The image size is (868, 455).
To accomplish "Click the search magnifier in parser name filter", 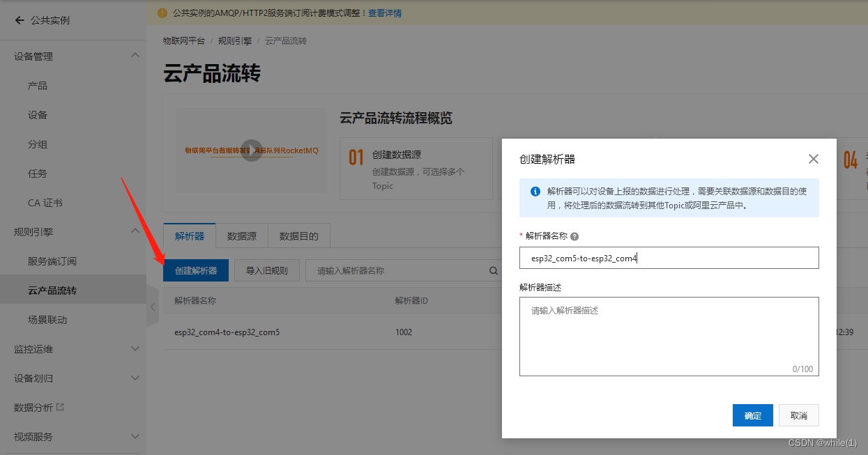I will coord(493,270).
